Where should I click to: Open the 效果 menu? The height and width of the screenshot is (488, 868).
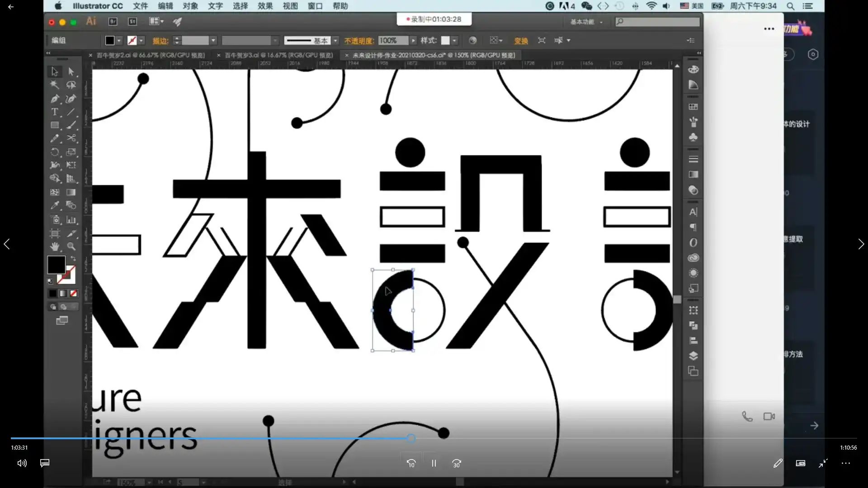point(265,6)
